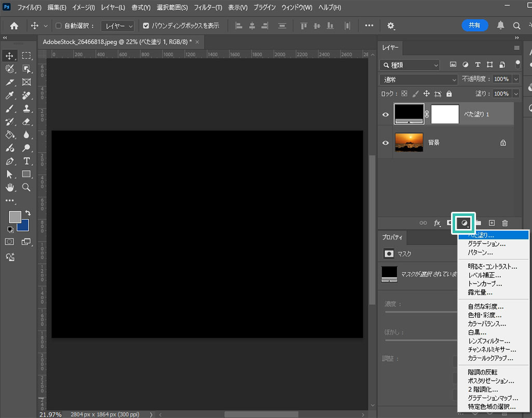Create a new layer with plus icon
Screen dimensions: 532x418
[492, 223]
